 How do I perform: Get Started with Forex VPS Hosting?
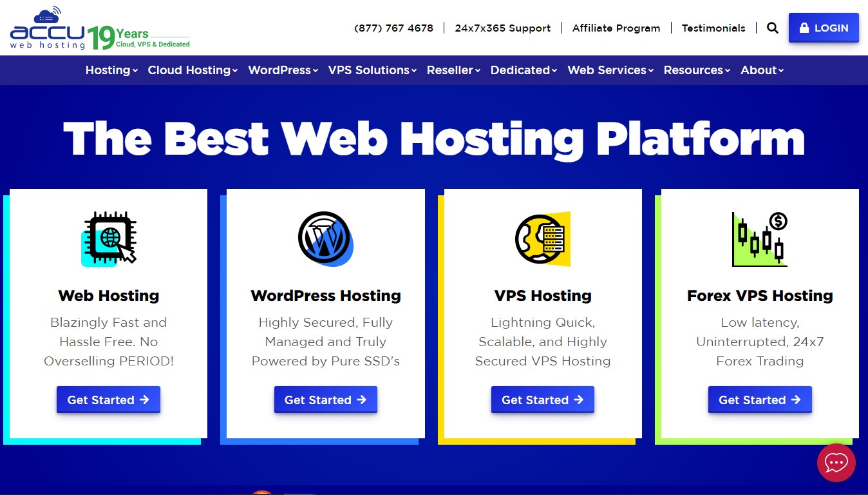tap(760, 400)
